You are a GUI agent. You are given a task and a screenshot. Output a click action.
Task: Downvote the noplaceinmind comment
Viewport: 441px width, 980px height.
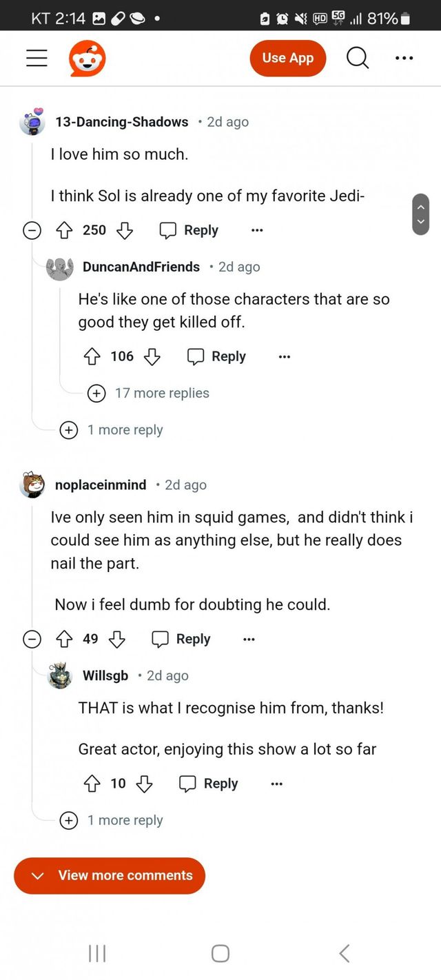point(117,639)
